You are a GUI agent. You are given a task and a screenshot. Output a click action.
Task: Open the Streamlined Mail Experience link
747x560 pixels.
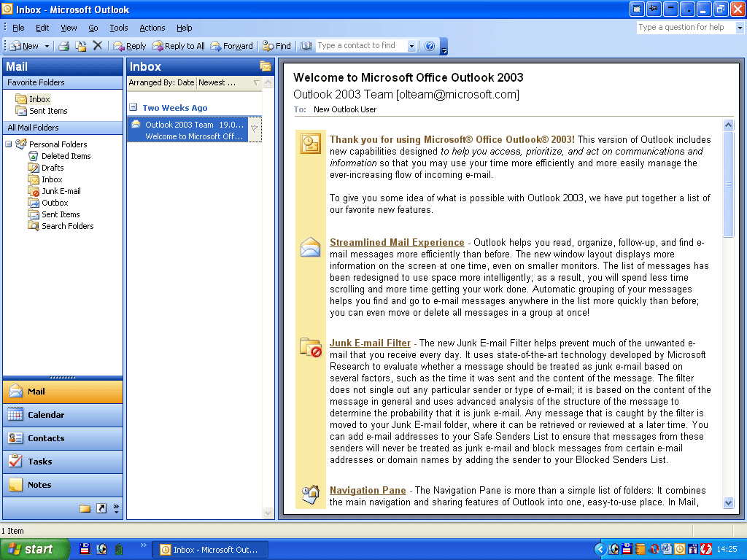click(397, 242)
